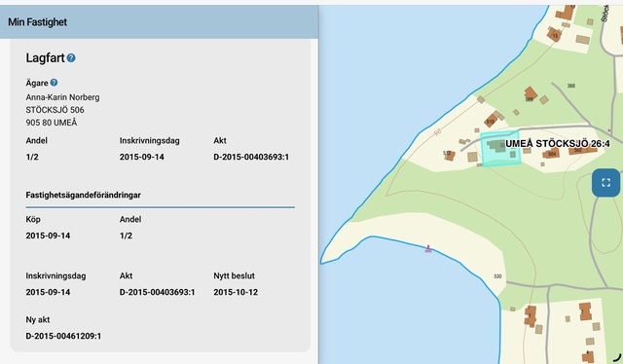
Task: Click the Lagfart section heading
Action: point(45,58)
